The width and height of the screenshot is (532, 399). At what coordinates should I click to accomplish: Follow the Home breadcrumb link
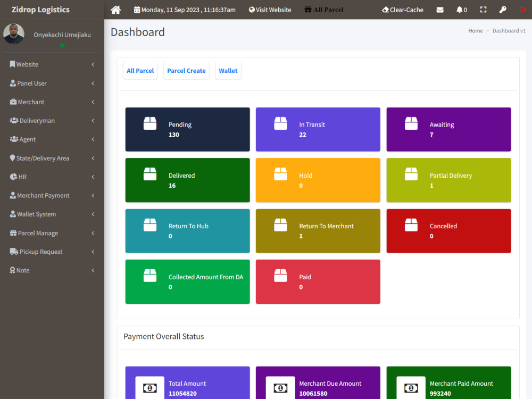475,30
